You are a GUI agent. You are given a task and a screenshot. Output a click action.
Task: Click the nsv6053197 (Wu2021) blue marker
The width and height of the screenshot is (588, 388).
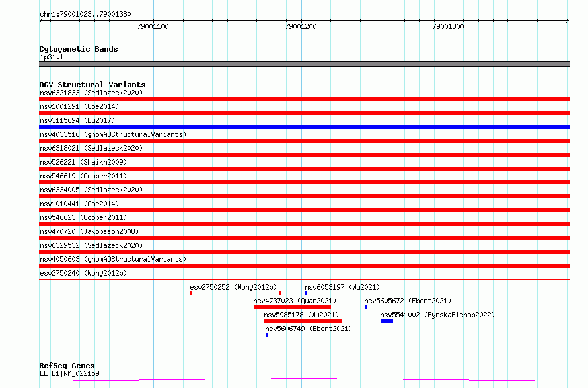[306, 293]
